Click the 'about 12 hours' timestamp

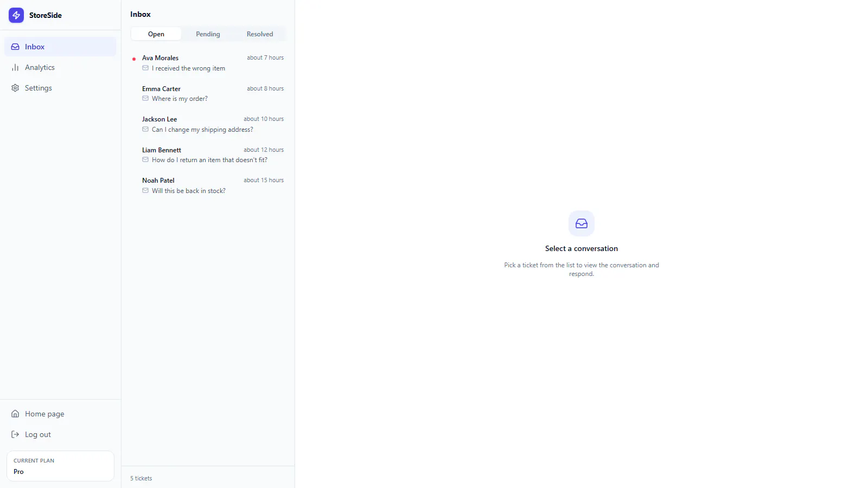264,150
